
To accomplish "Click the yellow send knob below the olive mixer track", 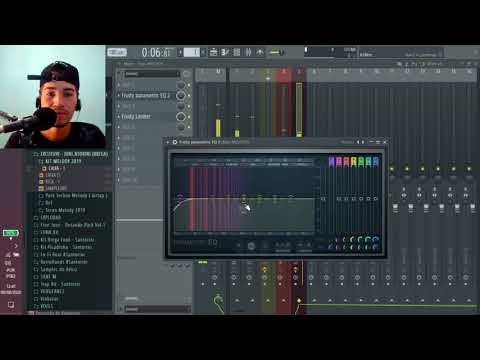I will [x=265, y=269].
